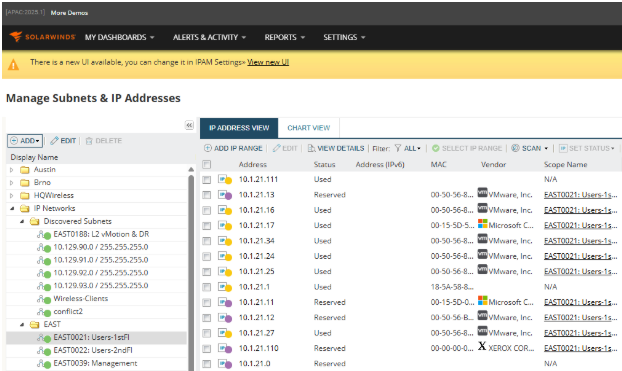Switch to the Chart View tab

tap(309, 128)
